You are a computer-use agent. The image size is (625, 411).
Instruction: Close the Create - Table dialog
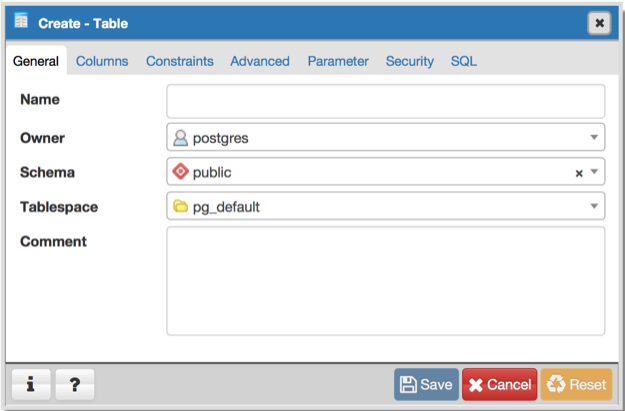point(599,22)
